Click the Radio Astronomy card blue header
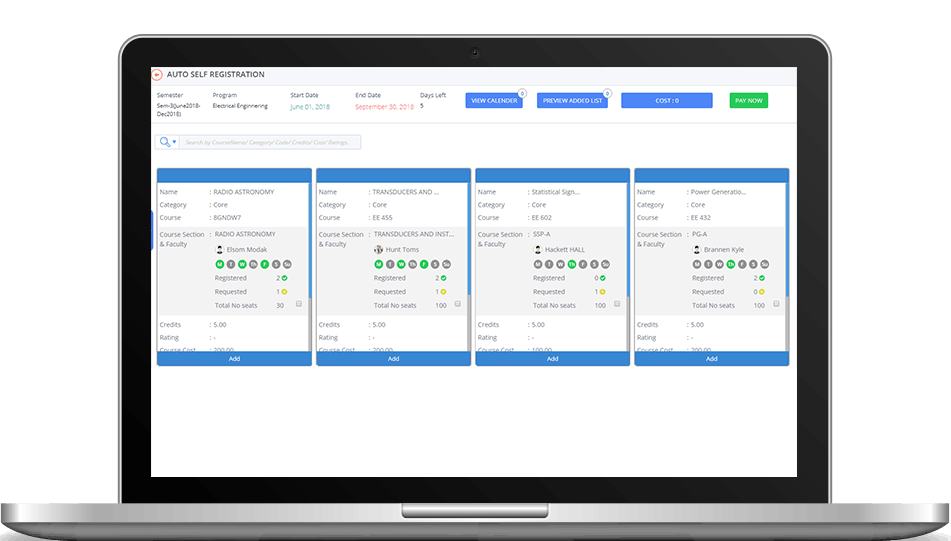 (x=234, y=175)
